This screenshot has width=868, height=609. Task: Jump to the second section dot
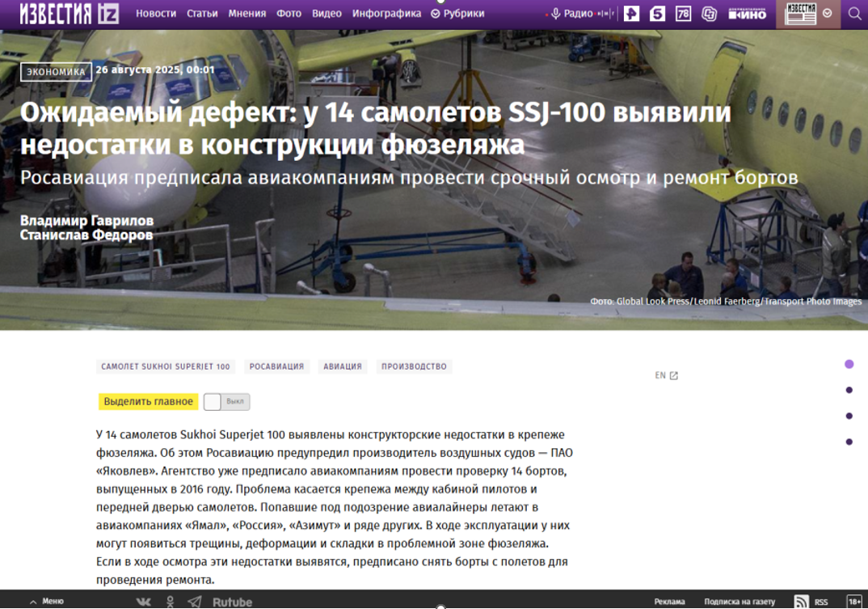[849, 390]
